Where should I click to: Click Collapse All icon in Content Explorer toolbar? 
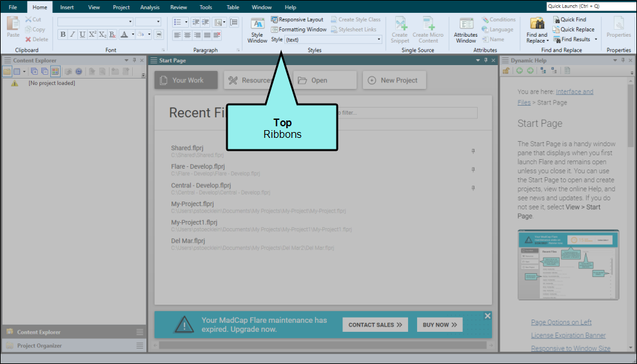(x=44, y=72)
